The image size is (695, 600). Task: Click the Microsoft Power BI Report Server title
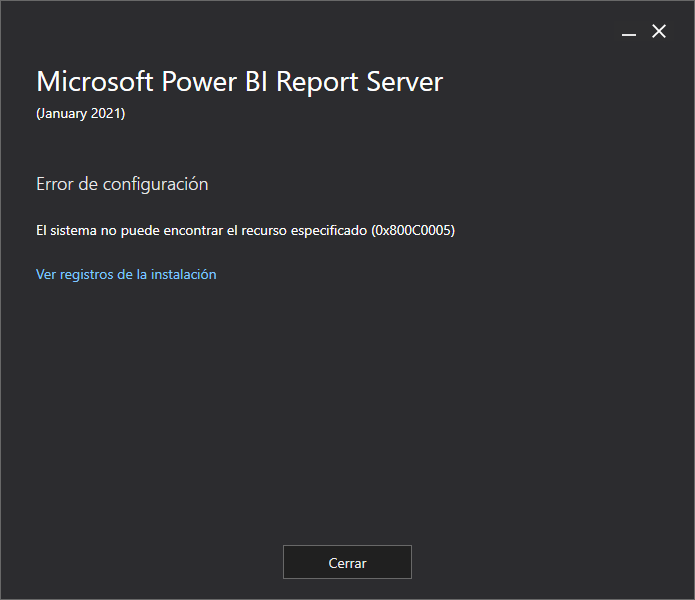[x=239, y=82]
